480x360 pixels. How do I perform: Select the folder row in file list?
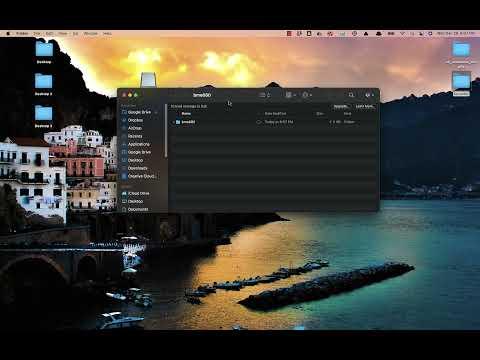pyautogui.click(x=273, y=122)
